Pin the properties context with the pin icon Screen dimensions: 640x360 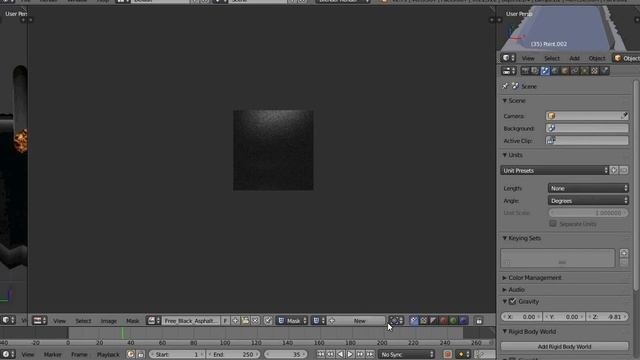click(505, 86)
